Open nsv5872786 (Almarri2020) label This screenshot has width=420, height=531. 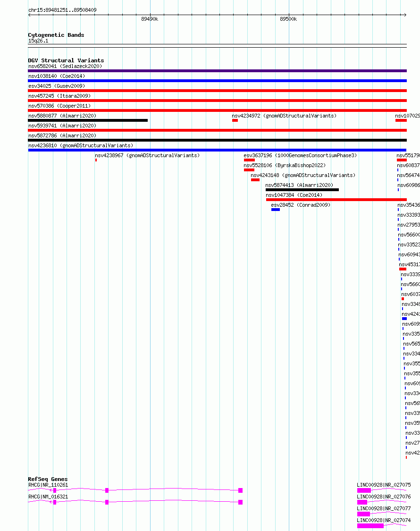coord(62,135)
